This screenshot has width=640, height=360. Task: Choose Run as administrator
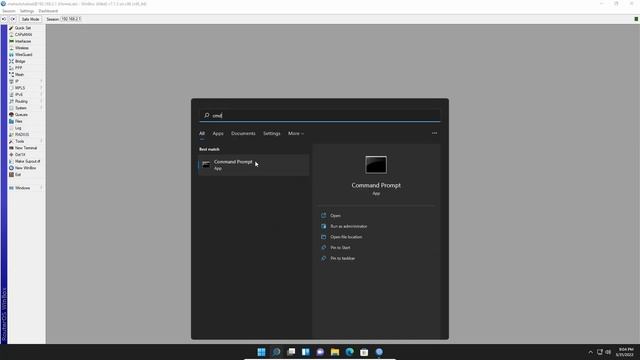(349, 226)
